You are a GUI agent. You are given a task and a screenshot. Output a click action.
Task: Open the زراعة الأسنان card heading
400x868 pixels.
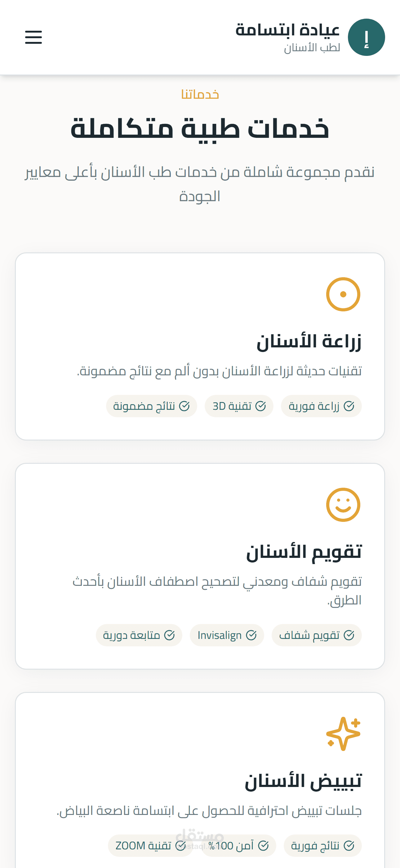click(x=309, y=342)
